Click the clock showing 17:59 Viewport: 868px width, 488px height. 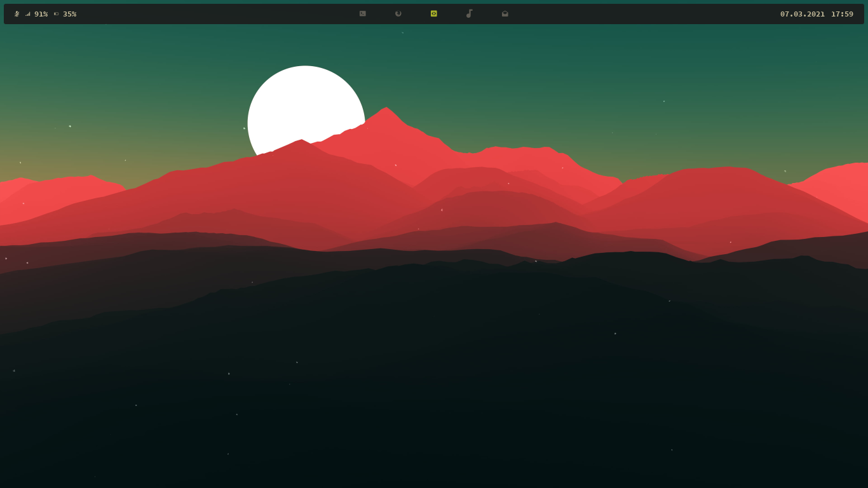843,14
